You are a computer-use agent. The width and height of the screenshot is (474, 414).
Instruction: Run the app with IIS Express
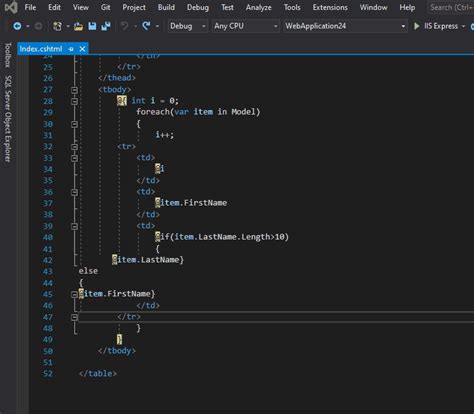click(x=441, y=26)
